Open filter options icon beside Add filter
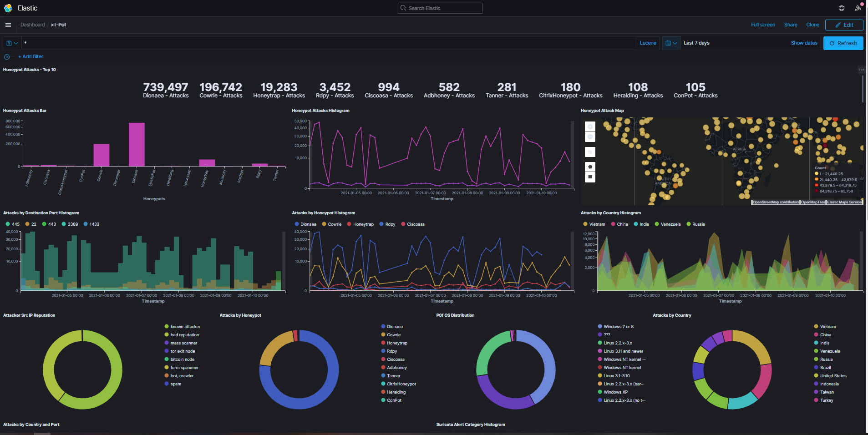This screenshot has height=435, width=868. tap(7, 57)
